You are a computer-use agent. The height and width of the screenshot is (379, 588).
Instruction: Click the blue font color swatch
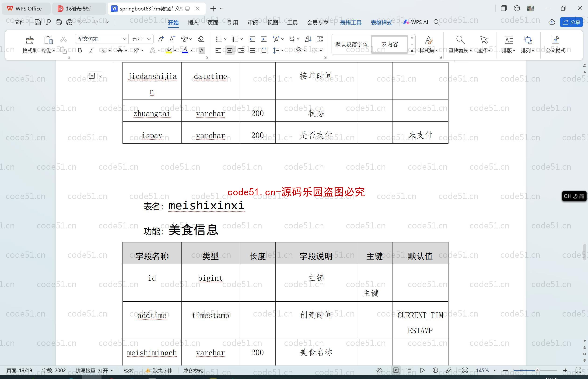pyautogui.click(x=185, y=53)
